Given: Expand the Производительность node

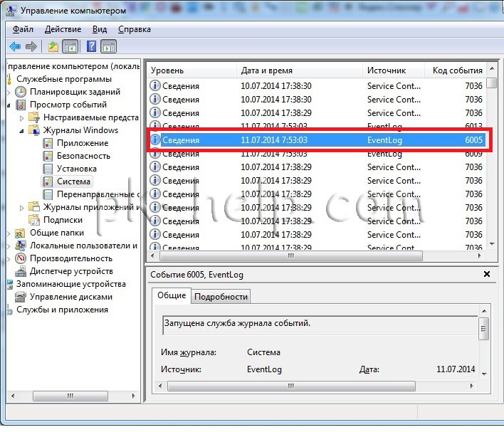Looking at the screenshot, I should pos(9,259).
